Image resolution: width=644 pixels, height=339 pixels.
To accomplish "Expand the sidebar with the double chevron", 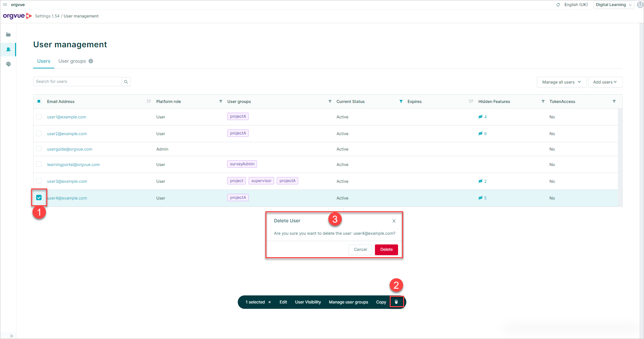I will point(11,336).
